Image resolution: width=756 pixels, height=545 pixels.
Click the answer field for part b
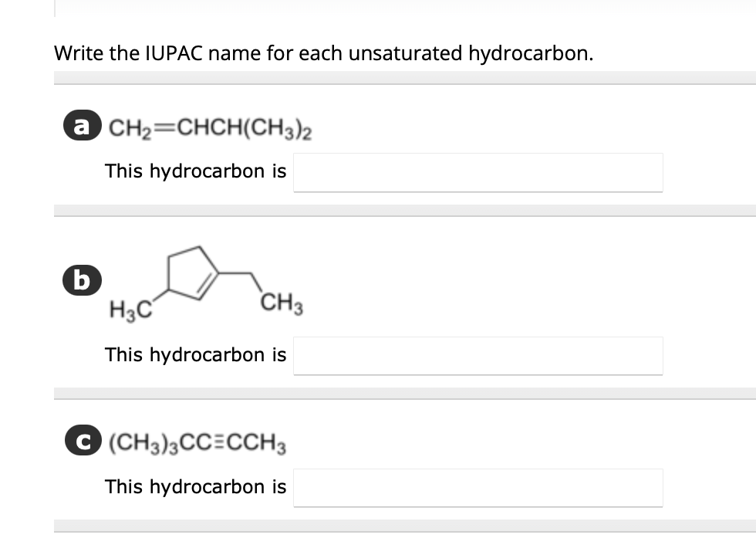click(x=478, y=355)
